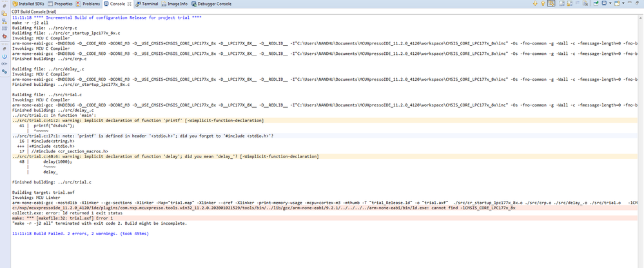Screen dimensions: 644x268
Task: Click 'Finished building: ../src/cr_startup_lpc177x_8x.c' line
Action: [x=71, y=85]
